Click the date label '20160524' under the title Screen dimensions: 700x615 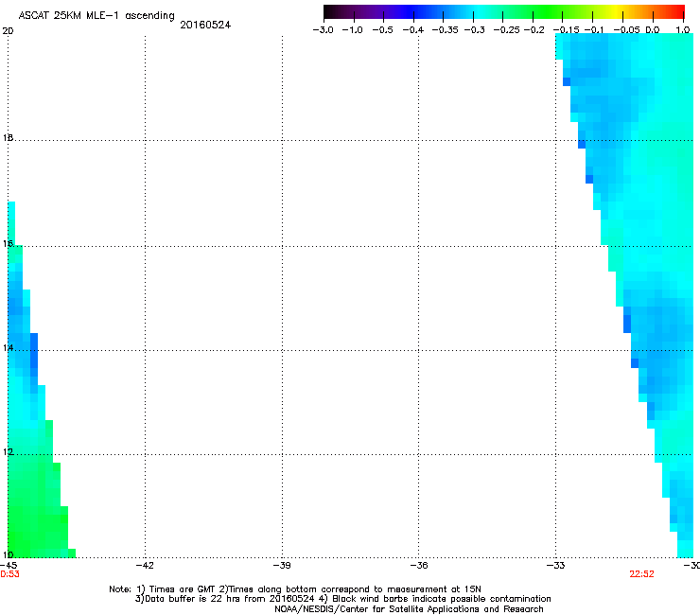pos(205,25)
